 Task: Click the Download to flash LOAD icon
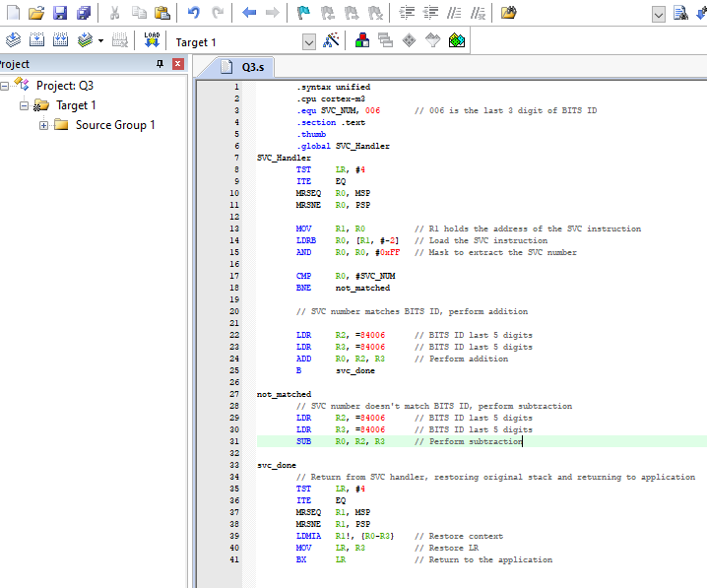[153, 40]
